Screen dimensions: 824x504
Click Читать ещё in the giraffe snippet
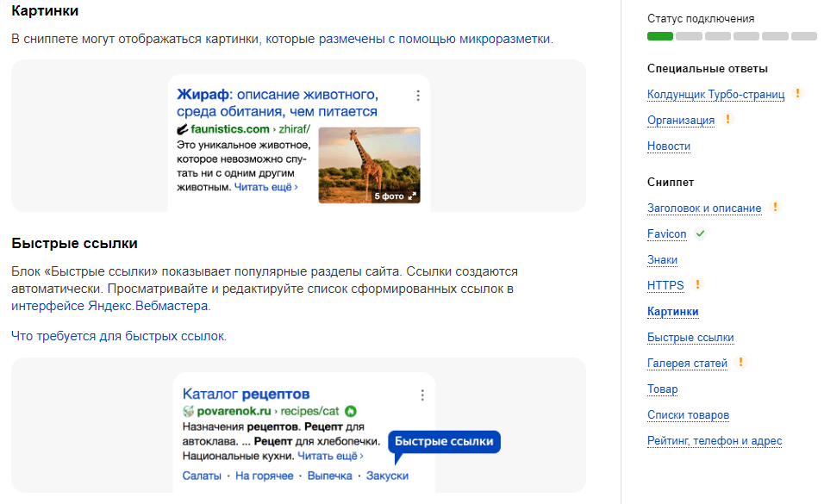266,187
